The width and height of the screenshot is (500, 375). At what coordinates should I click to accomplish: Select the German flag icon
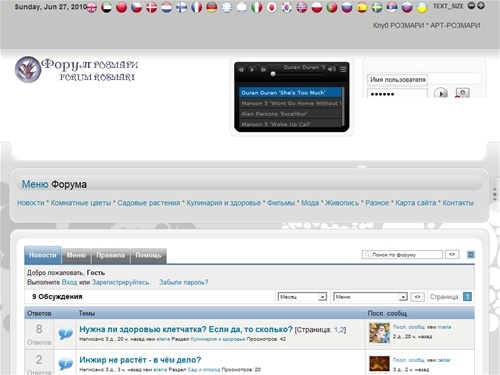(x=212, y=7)
